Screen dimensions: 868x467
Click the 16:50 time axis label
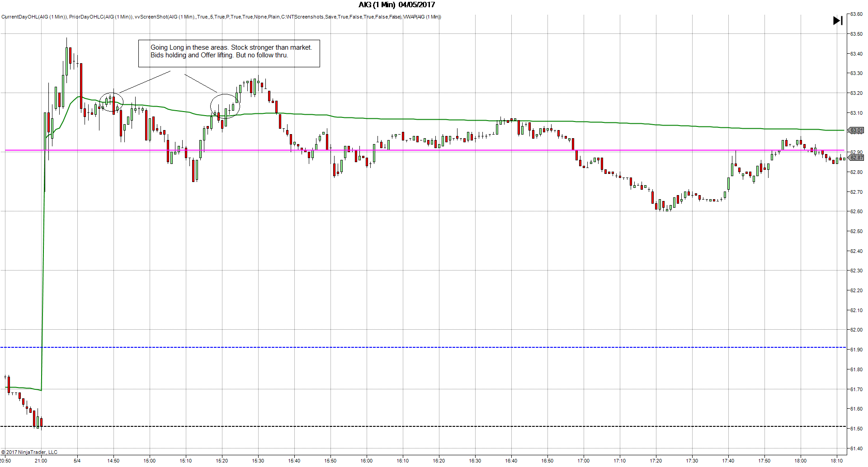(x=547, y=461)
